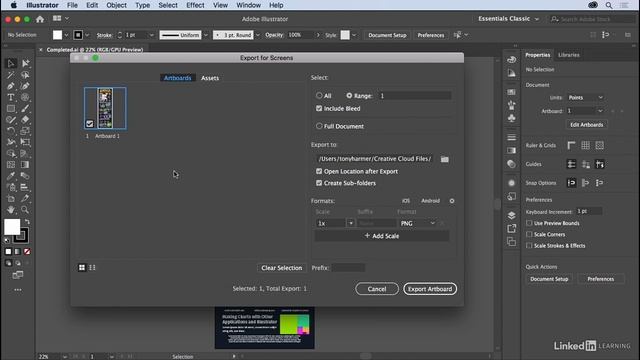Click Document Setup in the control bar

(x=387, y=35)
